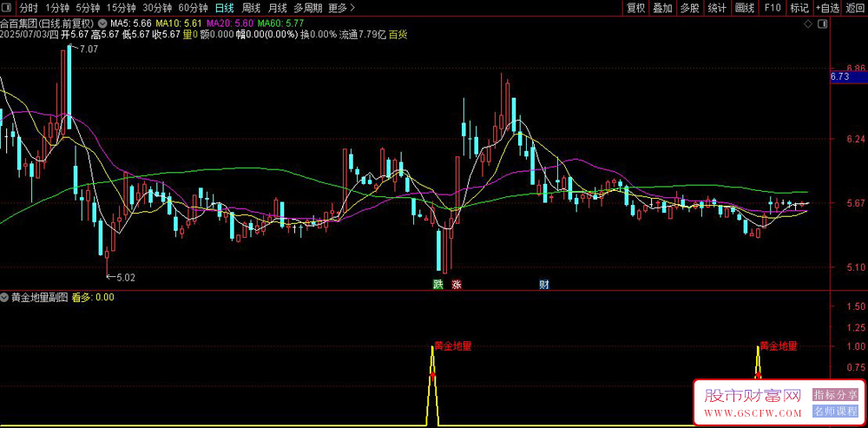Open the 多股 multi-stock view
Viewport: 868px width, 428px height.
[x=689, y=8]
